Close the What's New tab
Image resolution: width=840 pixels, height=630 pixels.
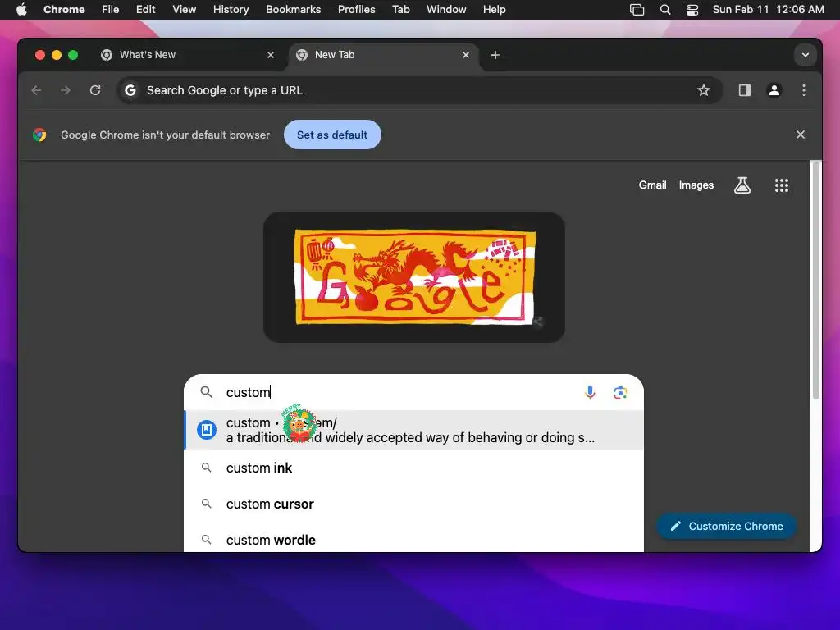271,55
